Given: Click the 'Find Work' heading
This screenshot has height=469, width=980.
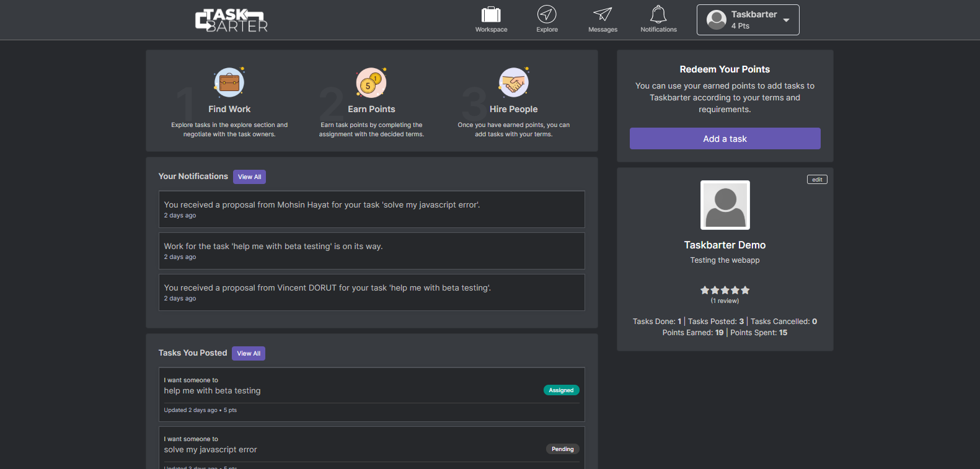Looking at the screenshot, I should (x=229, y=109).
